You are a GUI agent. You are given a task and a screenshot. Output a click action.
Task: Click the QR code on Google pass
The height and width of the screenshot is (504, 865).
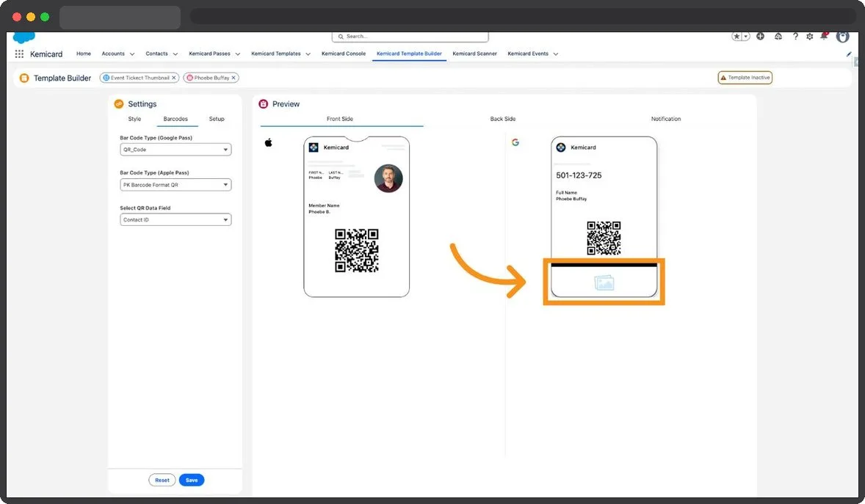point(604,238)
